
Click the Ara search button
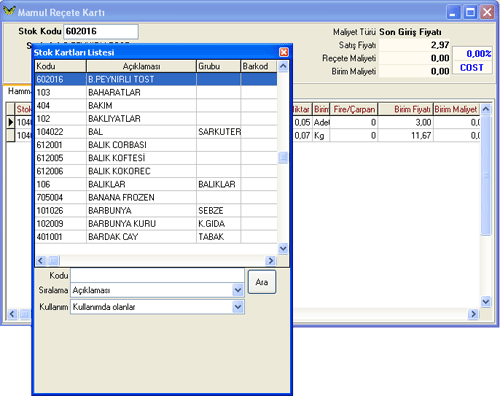click(x=262, y=282)
